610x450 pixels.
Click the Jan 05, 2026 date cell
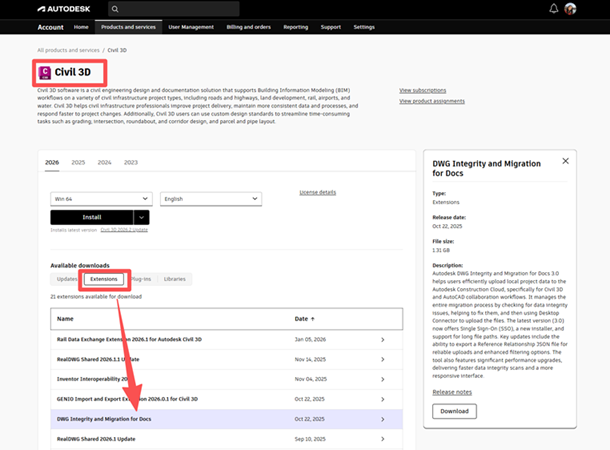tap(310, 340)
